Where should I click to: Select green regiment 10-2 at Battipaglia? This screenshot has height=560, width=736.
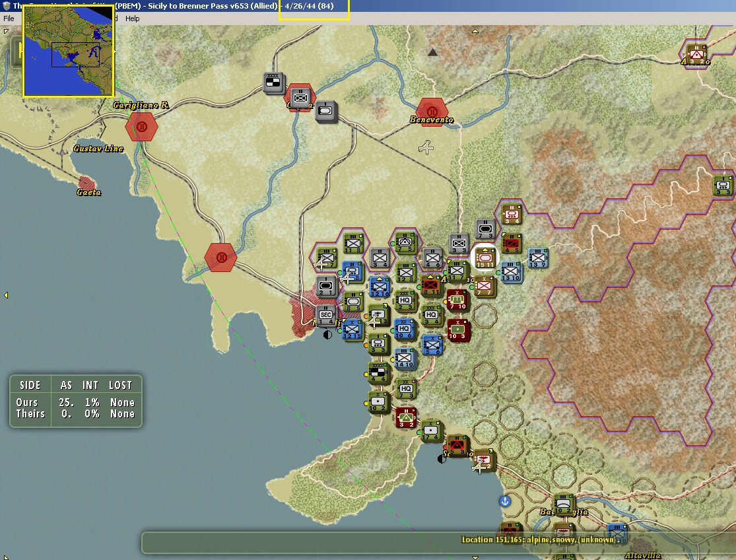(563, 504)
